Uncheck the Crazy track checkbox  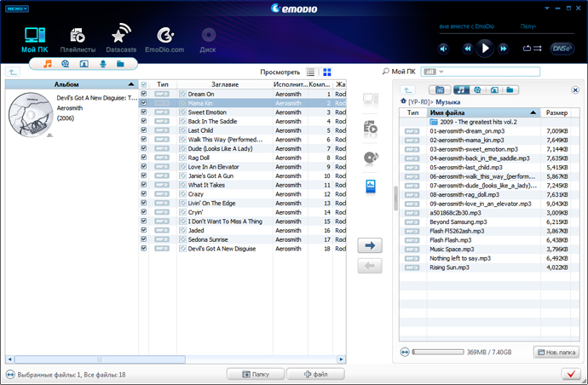pos(144,194)
